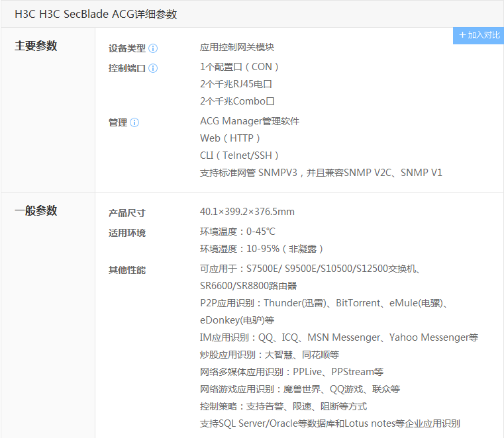This screenshot has width=504, height=438.
Task: Click the line 网络游戏应用识别：魔兽世界
Action: pyautogui.click(x=300, y=390)
